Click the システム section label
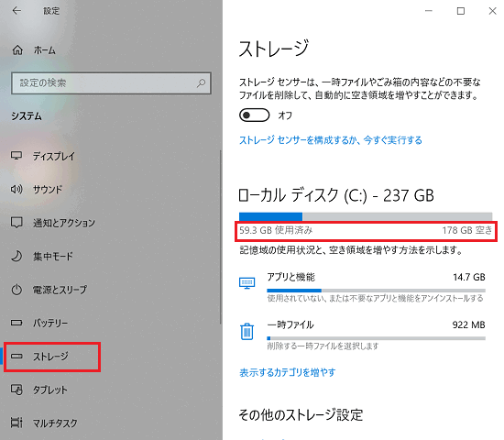Viewport: 504px width, 440px height. pos(27,116)
